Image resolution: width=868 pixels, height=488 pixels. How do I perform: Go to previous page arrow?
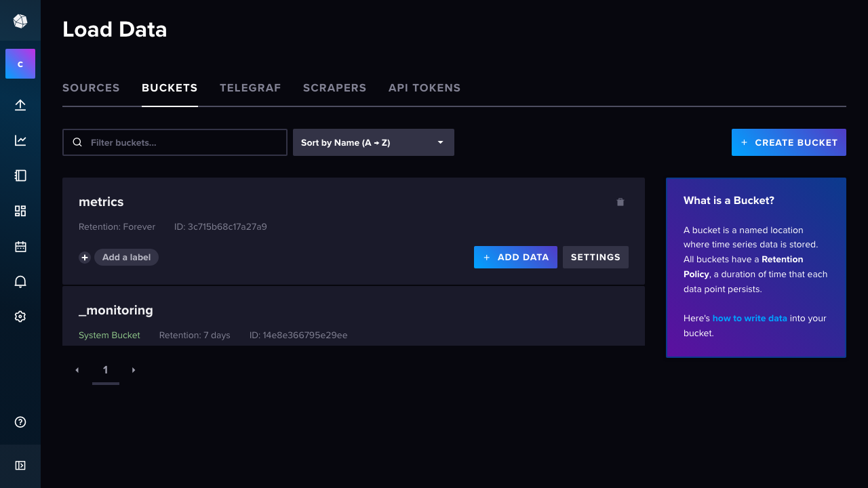pos(77,370)
